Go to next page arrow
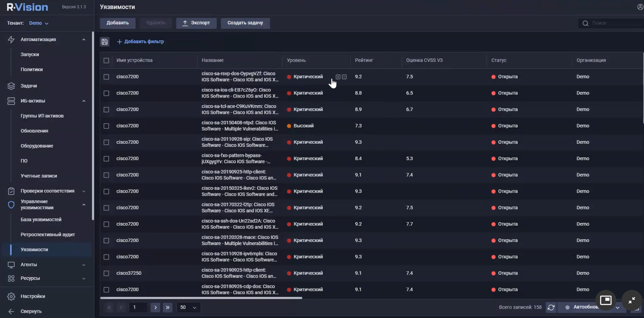The image size is (644, 318). (x=155, y=307)
